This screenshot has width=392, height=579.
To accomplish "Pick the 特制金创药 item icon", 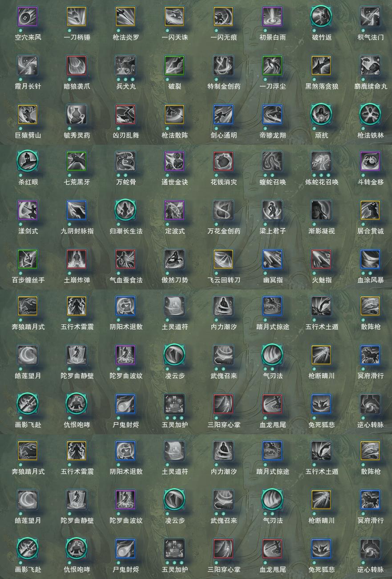I will click(223, 66).
